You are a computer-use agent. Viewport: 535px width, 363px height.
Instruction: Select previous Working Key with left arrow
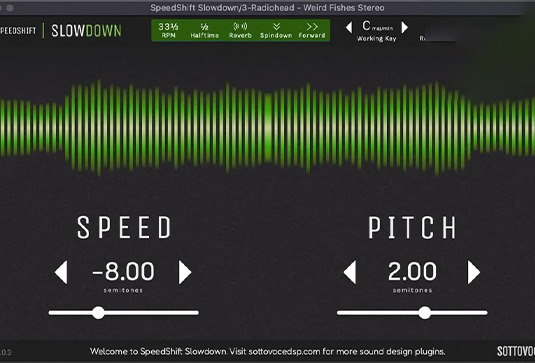[x=349, y=27]
